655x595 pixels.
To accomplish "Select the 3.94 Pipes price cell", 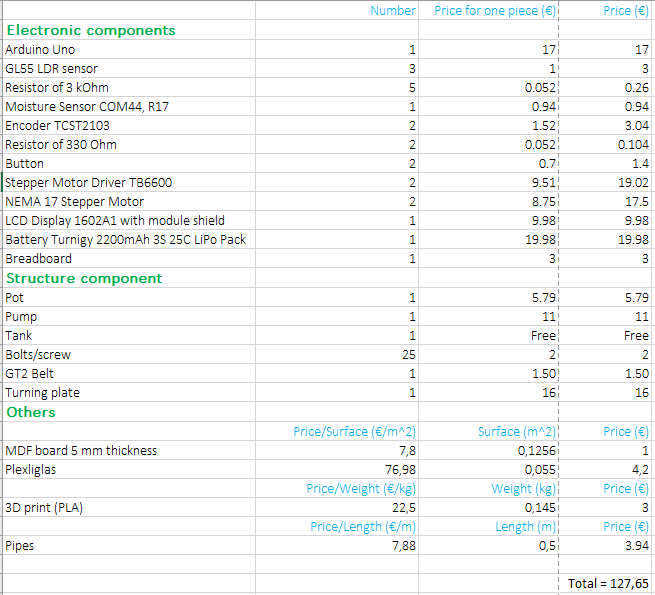I will 605,545.
